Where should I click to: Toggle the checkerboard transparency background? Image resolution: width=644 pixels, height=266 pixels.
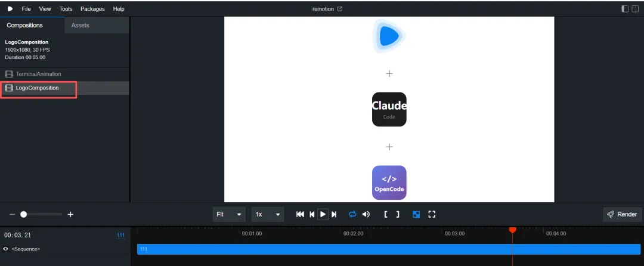416,214
